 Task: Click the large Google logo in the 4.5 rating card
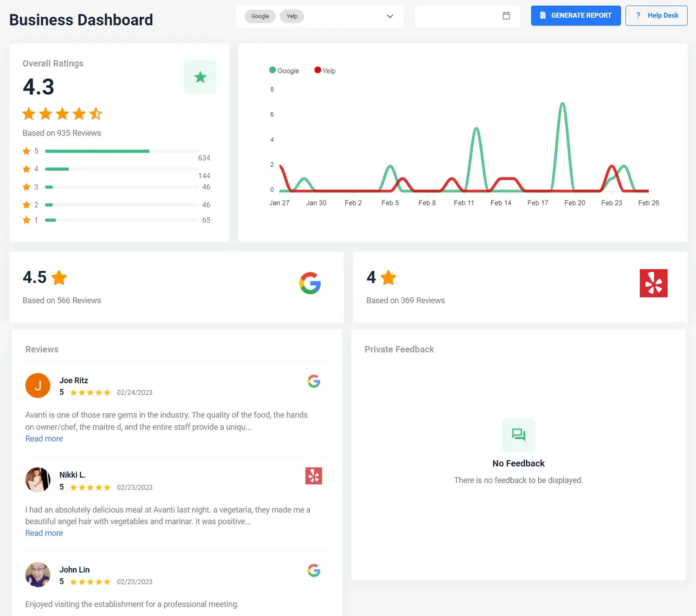(310, 283)
